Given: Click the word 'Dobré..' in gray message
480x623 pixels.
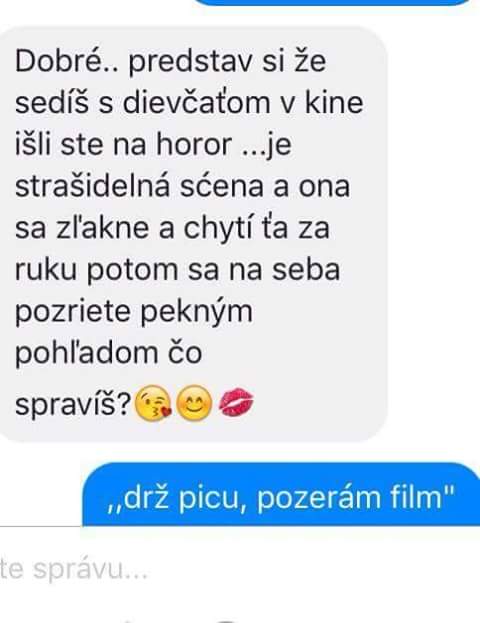Looking at the screenshot, I should coord(67,61).
